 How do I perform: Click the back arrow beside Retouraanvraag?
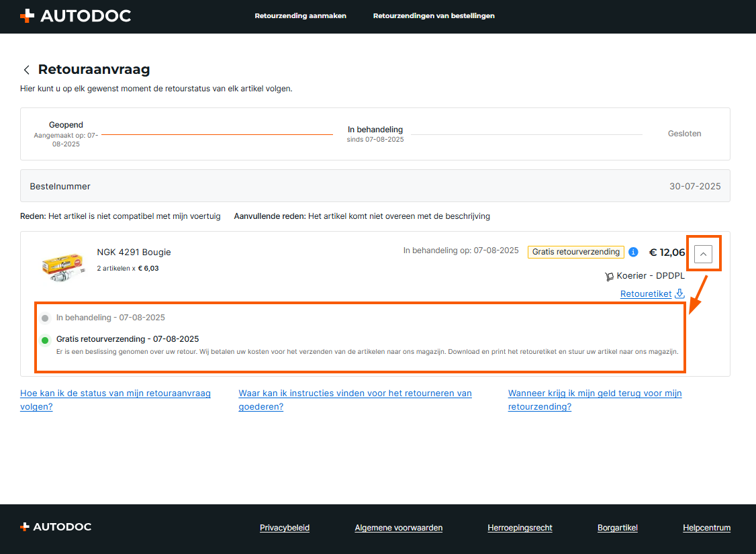pos(27,70)
